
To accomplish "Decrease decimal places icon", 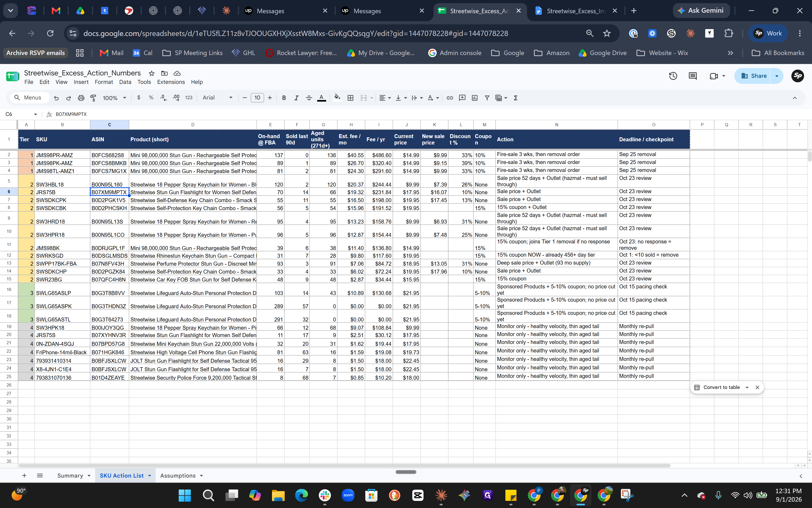I will [x=163, y=98].
